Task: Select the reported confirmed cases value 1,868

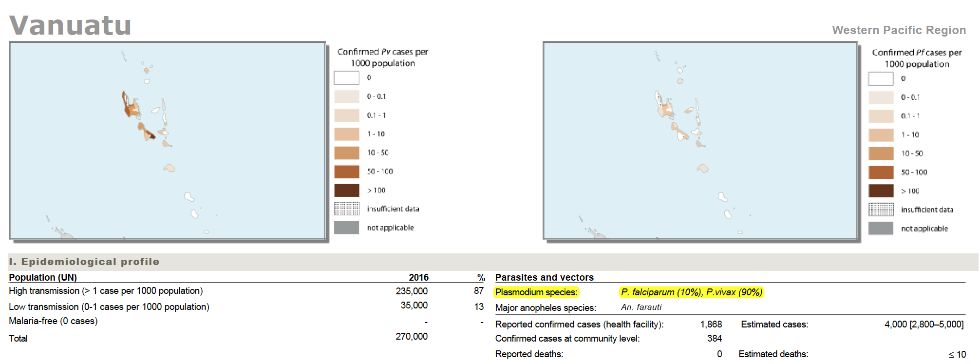Action: (711, 325)
